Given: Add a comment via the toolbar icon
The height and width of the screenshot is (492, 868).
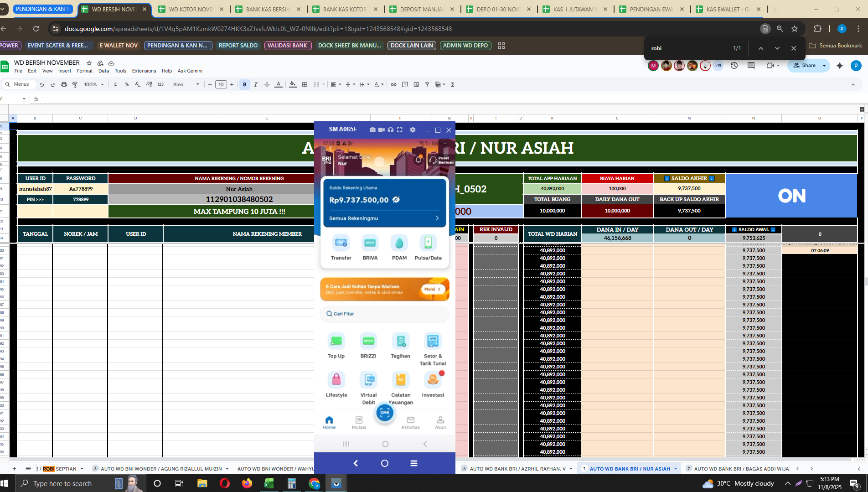Looking at the screenshot, I should [405, 84].
